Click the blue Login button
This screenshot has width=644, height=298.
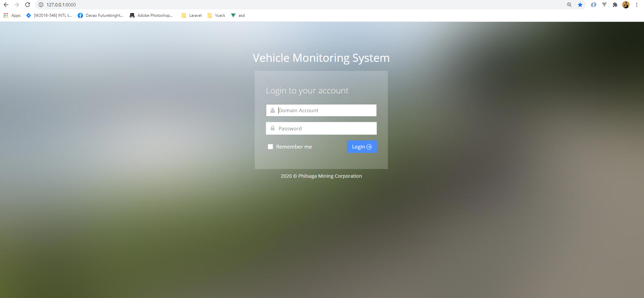point(362,147)
